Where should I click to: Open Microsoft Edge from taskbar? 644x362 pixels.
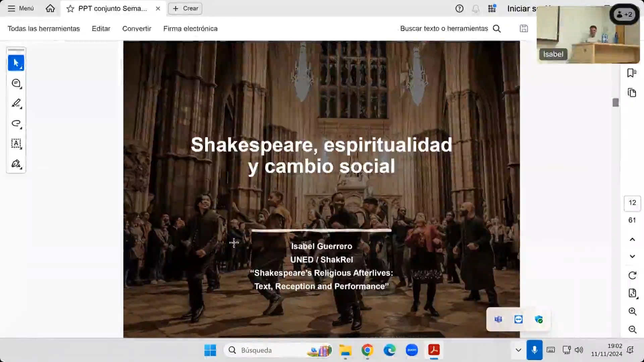click(389, 350)
